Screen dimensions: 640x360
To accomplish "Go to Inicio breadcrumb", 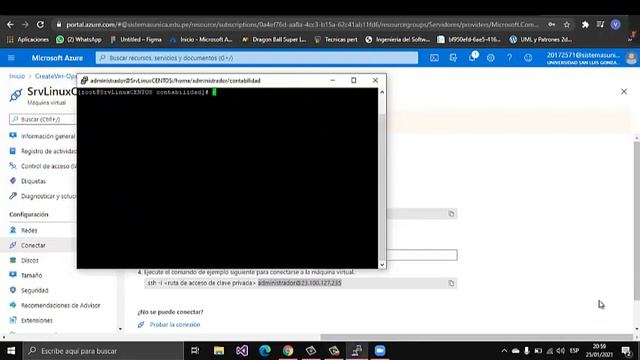I will pos(17,76).
